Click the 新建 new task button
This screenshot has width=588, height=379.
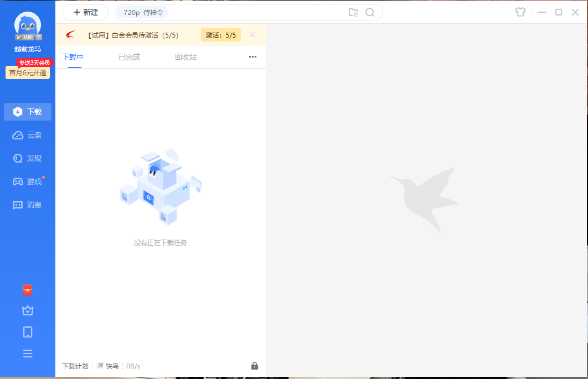pos(85,12)
